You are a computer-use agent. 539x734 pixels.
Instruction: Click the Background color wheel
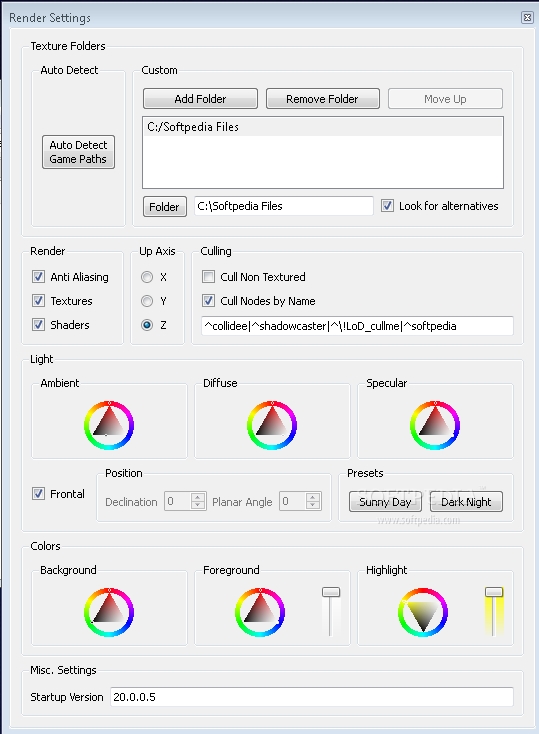[109, 612]
